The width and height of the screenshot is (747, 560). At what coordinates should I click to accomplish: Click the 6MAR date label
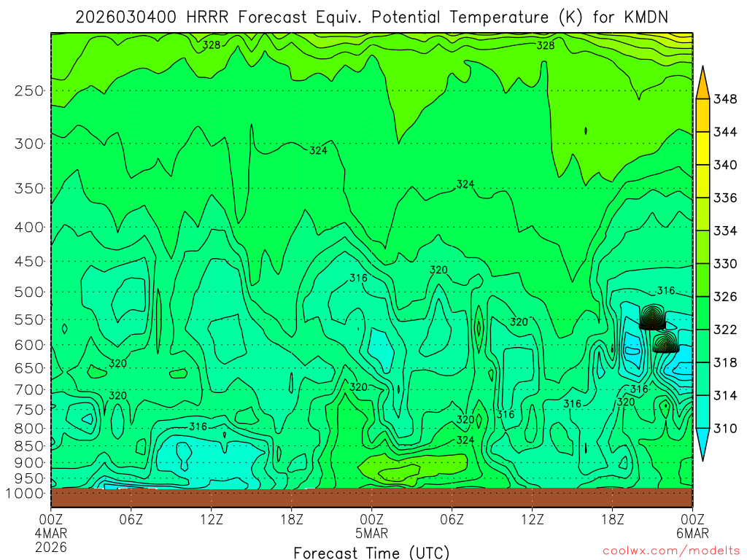click(x=693, y=533)
